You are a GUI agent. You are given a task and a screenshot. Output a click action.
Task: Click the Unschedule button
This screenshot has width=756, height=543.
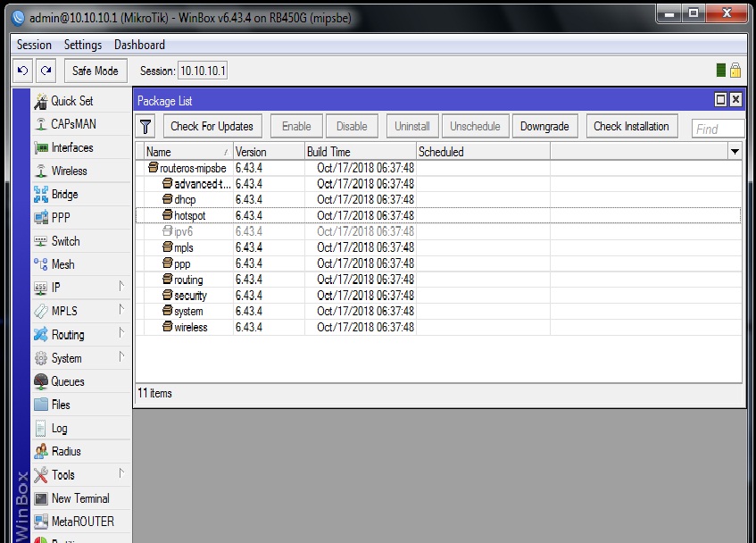[x=476, y=126]
